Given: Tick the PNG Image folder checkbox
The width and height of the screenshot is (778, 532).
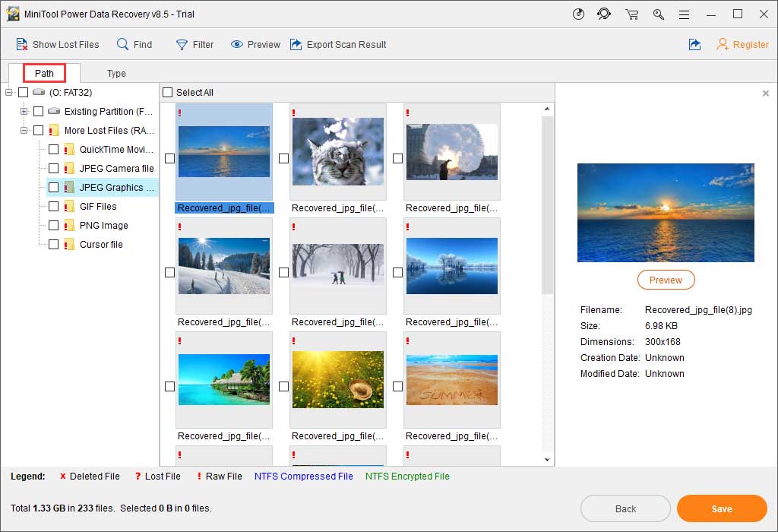Looking at the screenshot, I should pos(53,226).
